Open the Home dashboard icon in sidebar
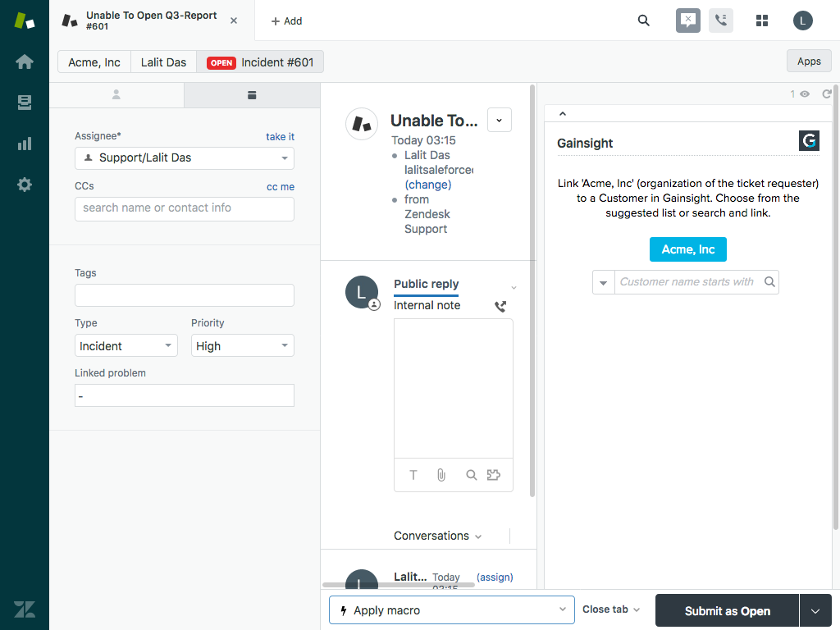 25,62
